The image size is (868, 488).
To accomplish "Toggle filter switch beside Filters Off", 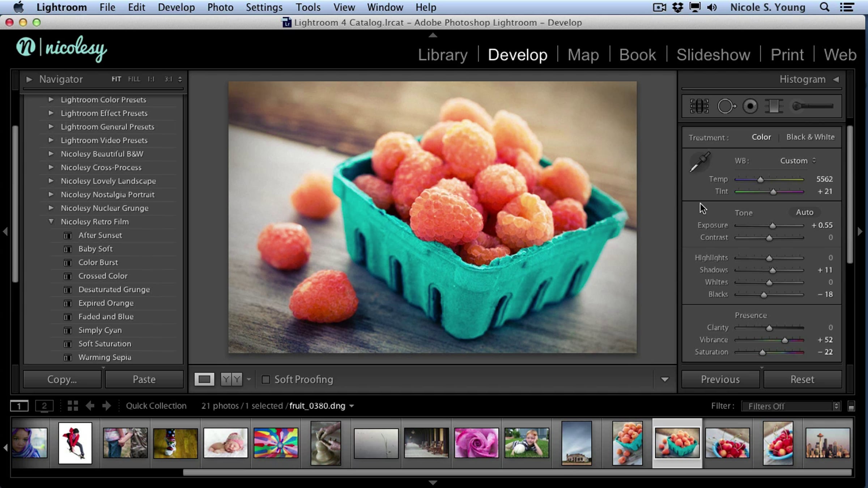I will coord(851,406).
